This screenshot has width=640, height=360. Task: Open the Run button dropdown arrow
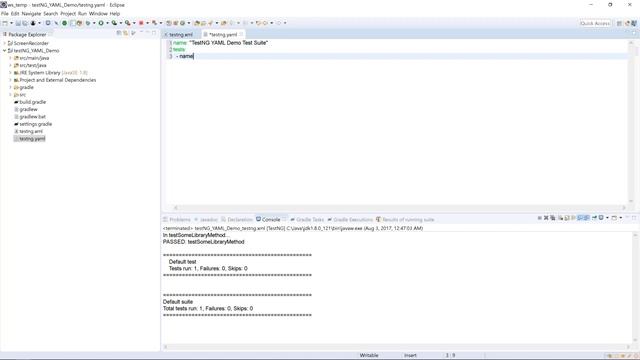click(107, 23)
